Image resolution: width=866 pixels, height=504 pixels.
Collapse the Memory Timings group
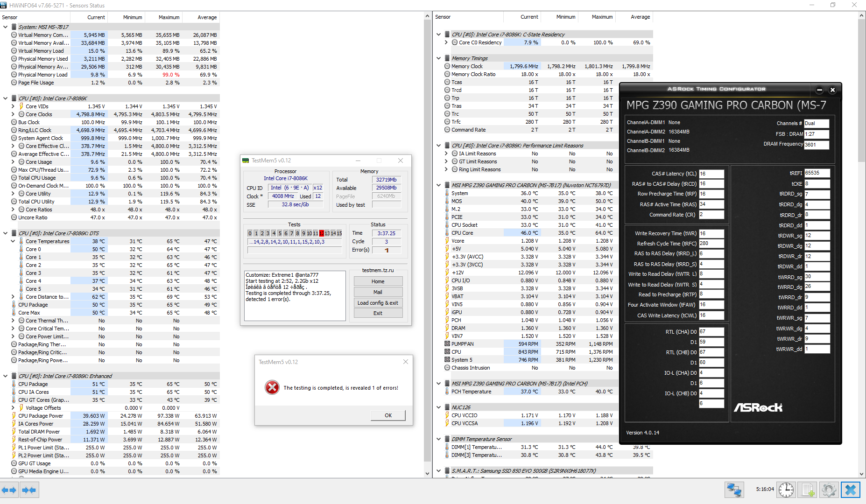coord(438,58)
